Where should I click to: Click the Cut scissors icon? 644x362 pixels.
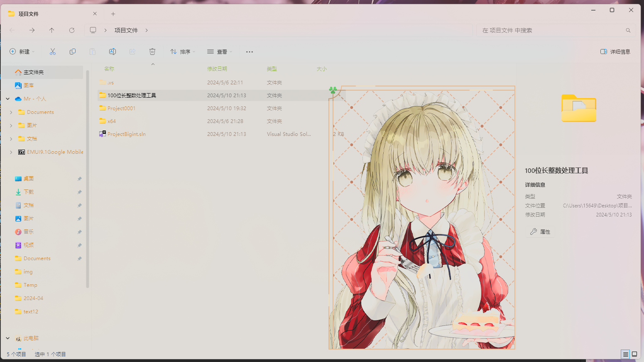(52, 52)
